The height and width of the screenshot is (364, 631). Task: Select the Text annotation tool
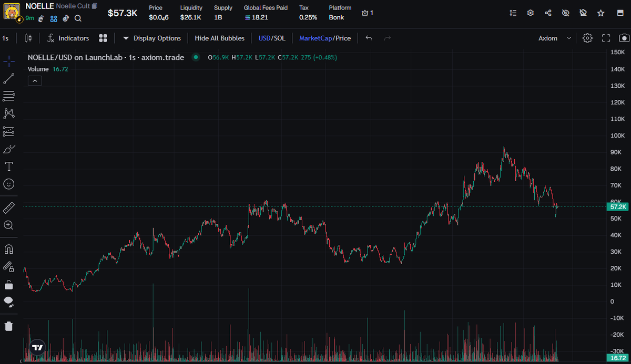[x=9, y=167]
